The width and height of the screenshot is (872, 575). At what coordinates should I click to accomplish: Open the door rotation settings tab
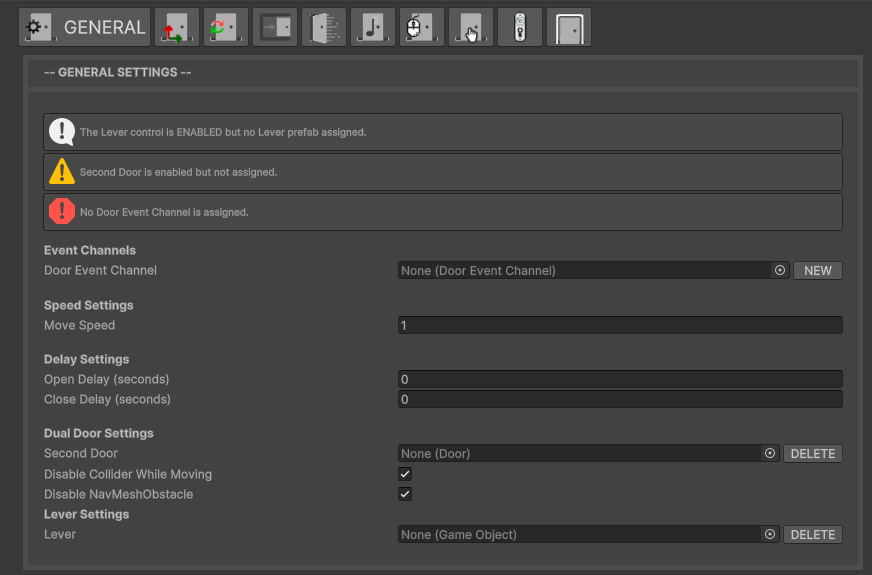tap(226, 28)
